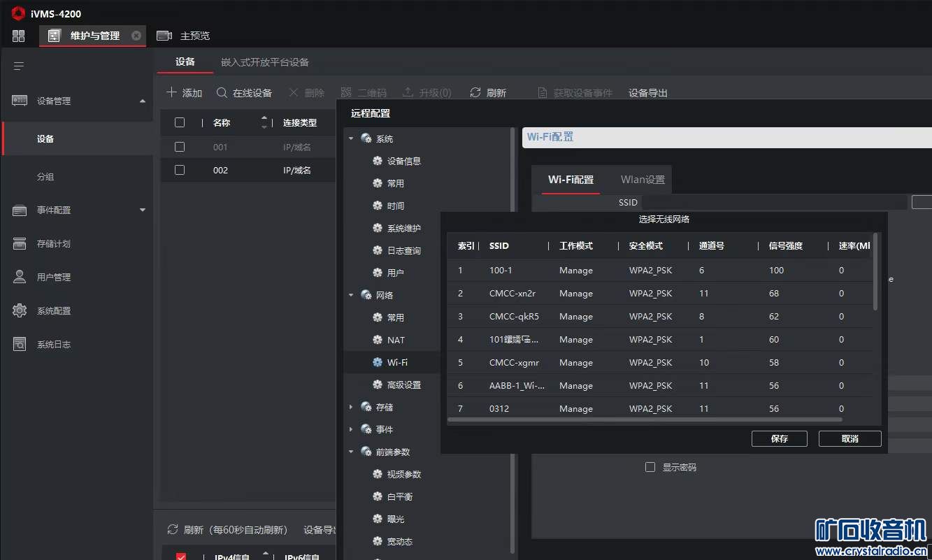Click the 事件配置 sidebar icon

(20, 210)
